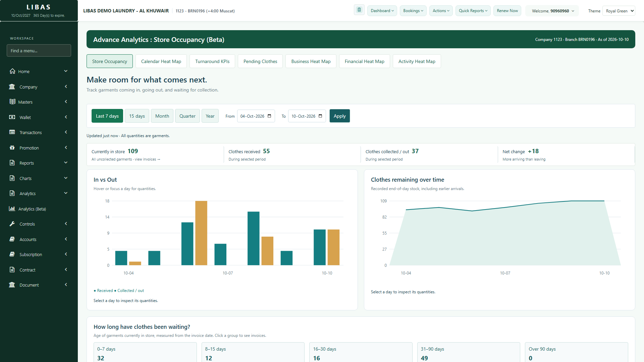Switch to Pending Clothes tab
The image size is (644, 362).
point(260,61)
